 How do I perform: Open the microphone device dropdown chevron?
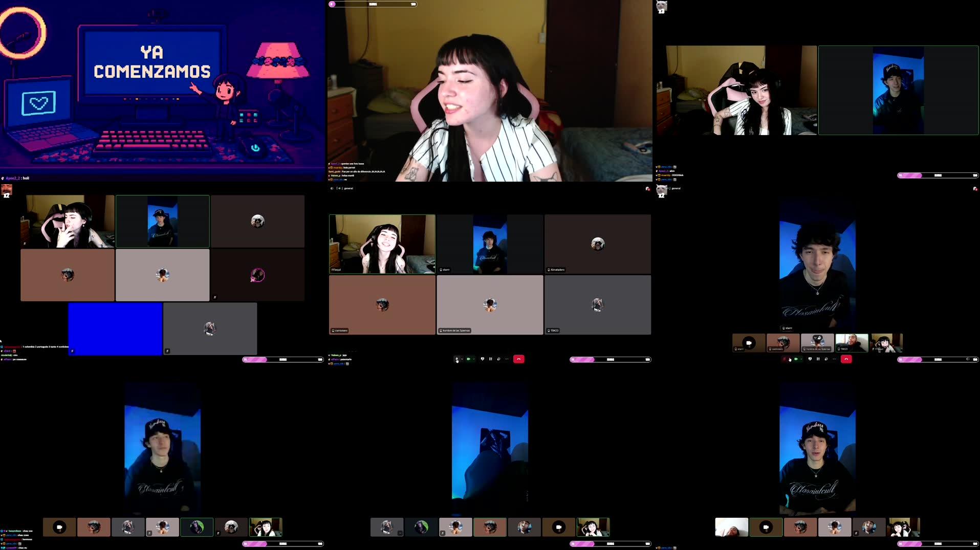[462, 359]
